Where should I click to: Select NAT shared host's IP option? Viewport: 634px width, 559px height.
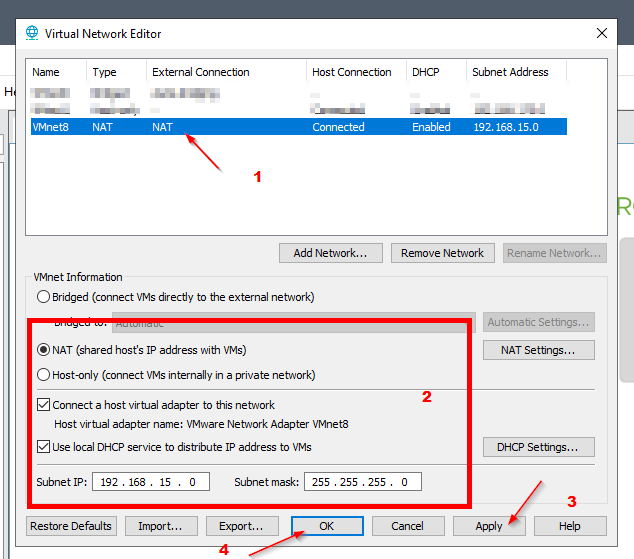(43, 350)
